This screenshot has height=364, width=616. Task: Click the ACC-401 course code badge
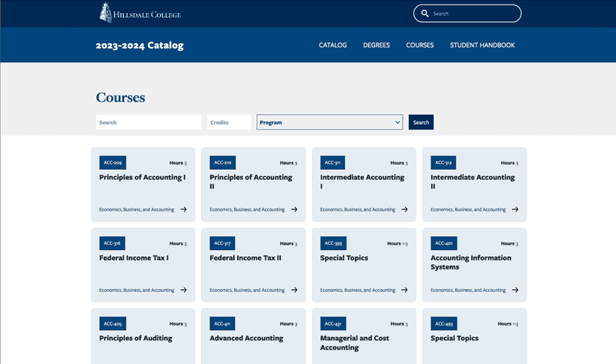click(444, 243)
